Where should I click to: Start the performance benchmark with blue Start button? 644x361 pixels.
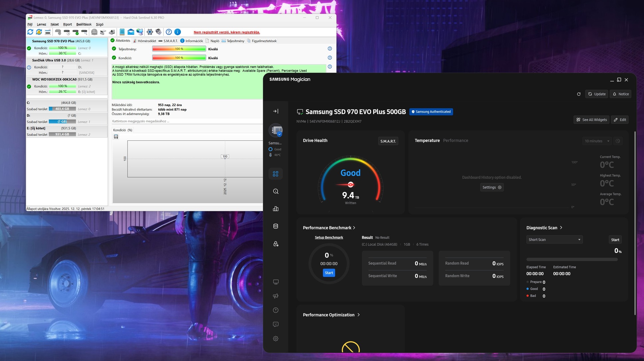pos(329,273)
